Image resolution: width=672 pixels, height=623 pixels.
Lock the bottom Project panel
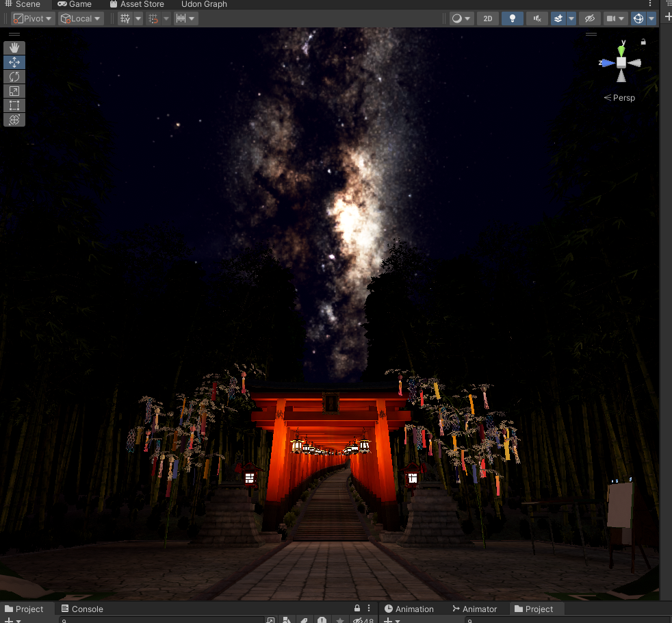point(357,608)
